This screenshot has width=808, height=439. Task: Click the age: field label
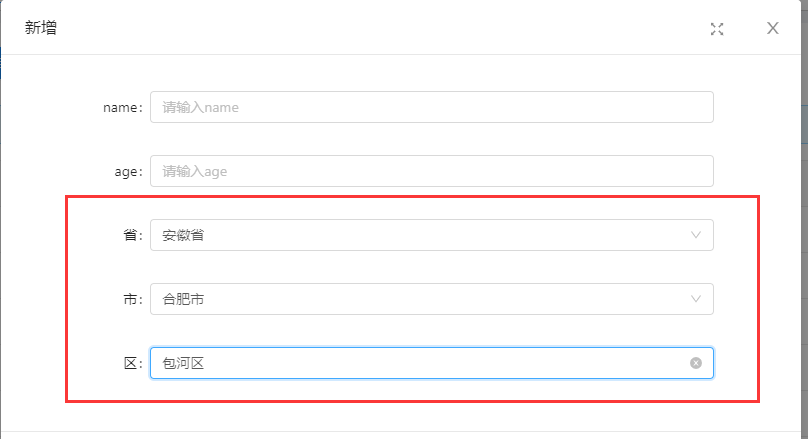point(128,171)
